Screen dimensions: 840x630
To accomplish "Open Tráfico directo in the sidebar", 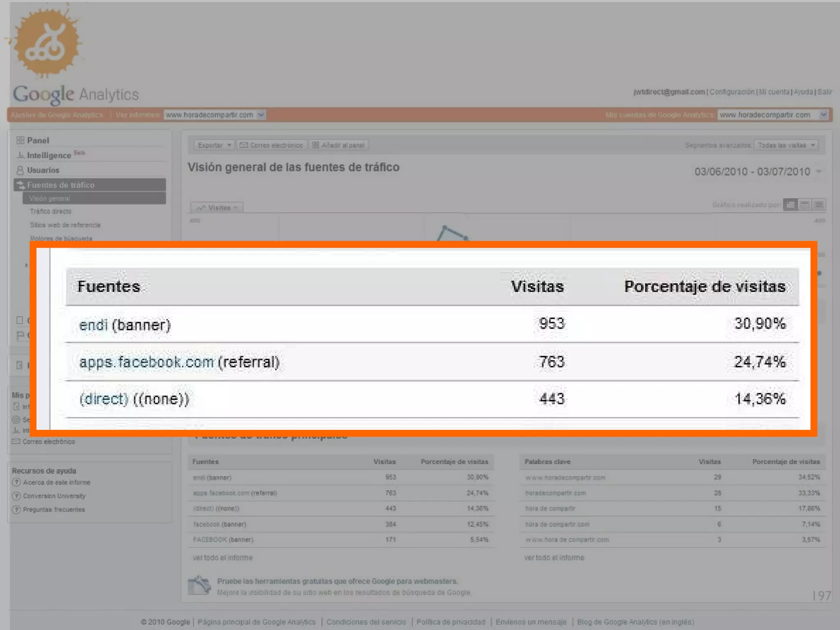I will [50, 211].
